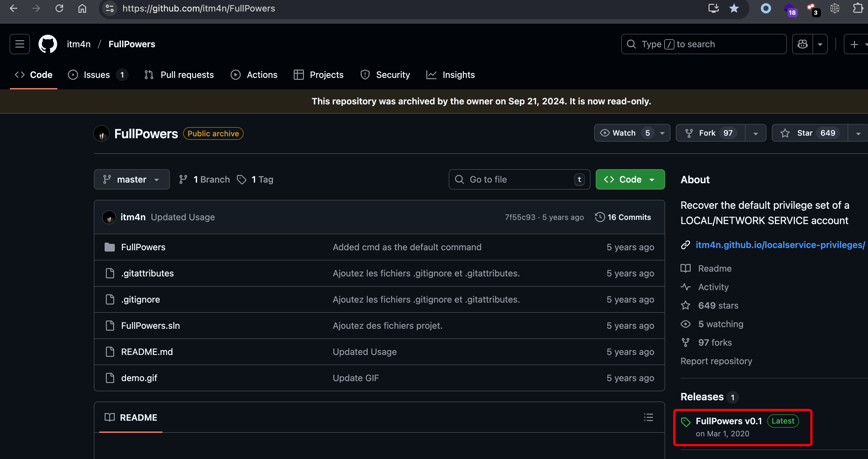
Task: Click the 1 Tag label icon
Action: (242, 179)
